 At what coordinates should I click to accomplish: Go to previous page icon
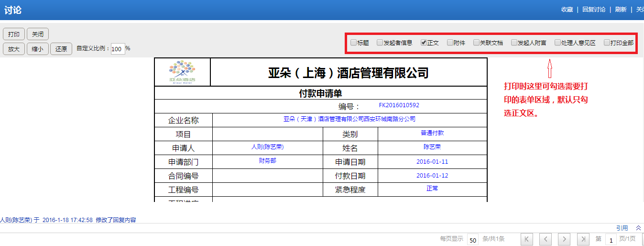point(546,239)
